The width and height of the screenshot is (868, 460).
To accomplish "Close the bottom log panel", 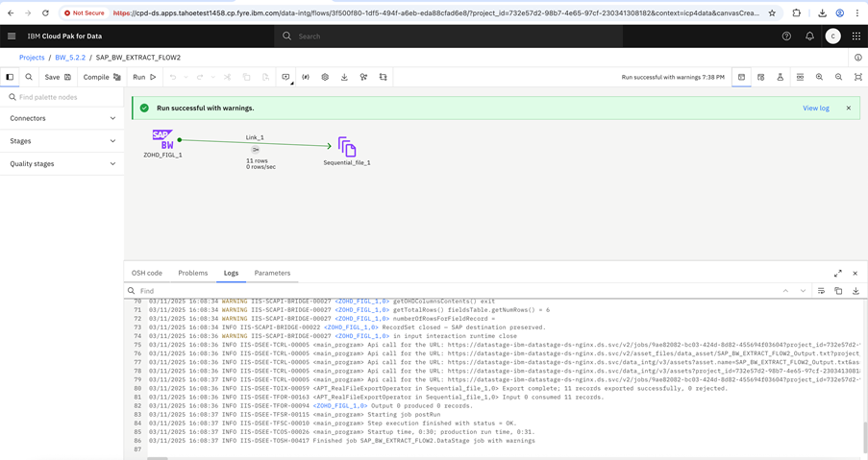I will click(x=855, y=273).
